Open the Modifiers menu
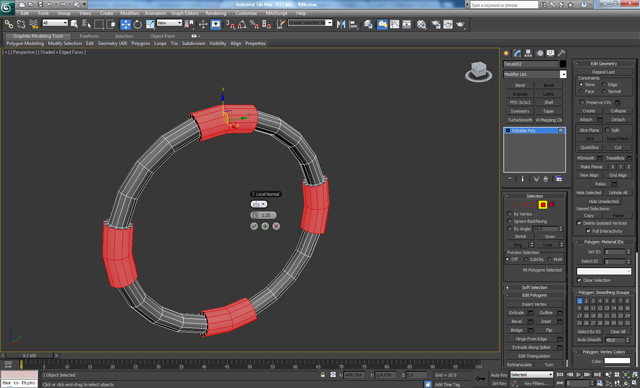Viewport: 640px width, 388px height. pyautogui.click(x=130, y=13)
